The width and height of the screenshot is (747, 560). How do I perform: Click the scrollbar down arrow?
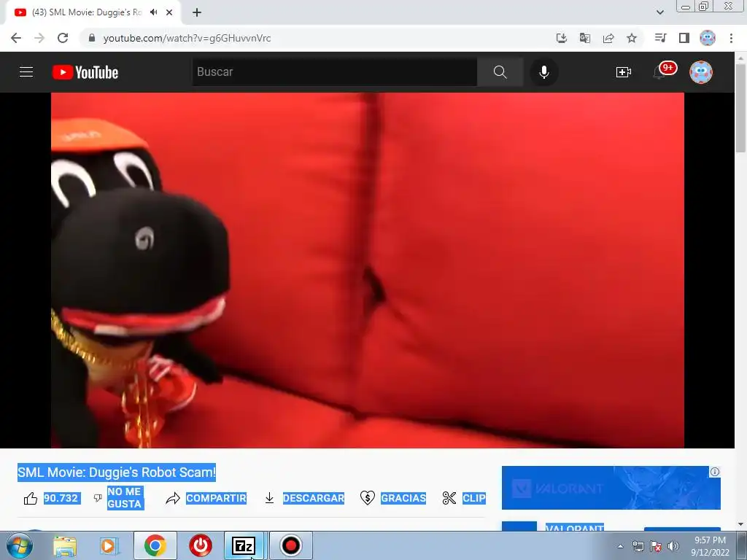[x=740, y=524]
